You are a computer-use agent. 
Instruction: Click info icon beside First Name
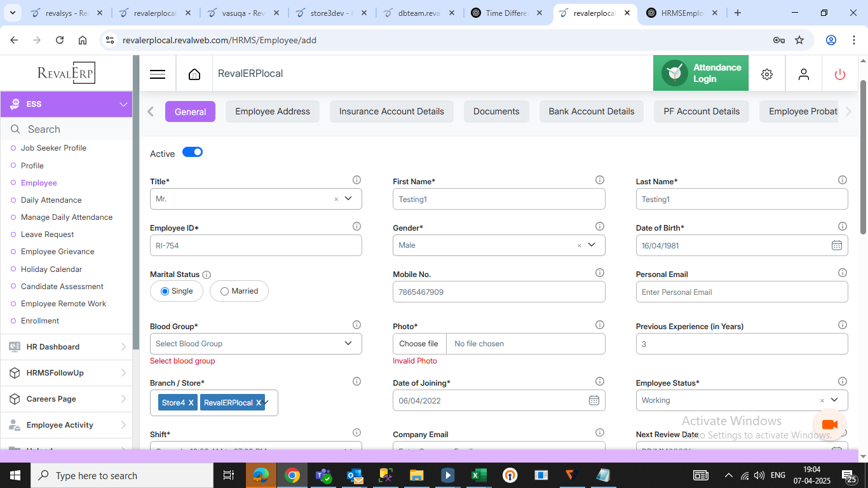(599, 180)
